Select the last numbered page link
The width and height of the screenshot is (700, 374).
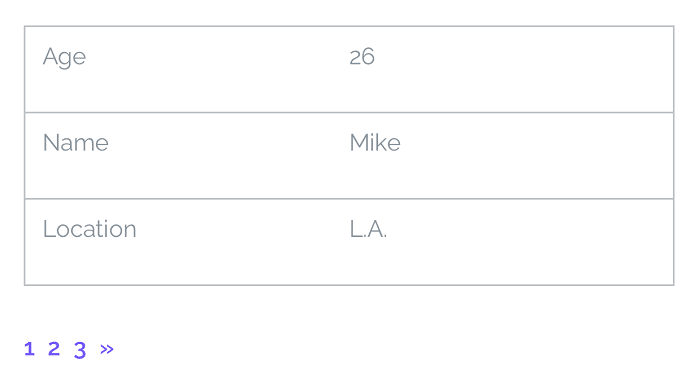click(x=80, y=350)
